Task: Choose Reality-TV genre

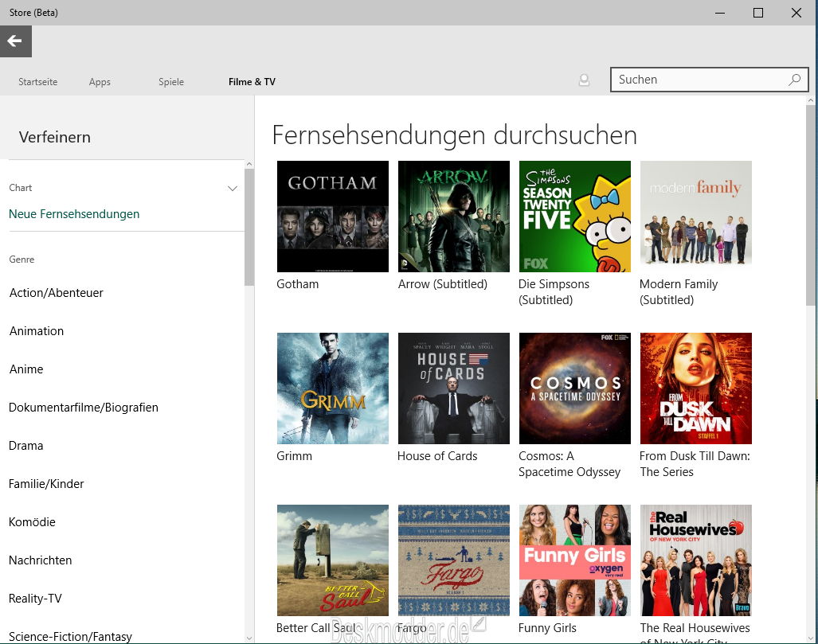Action: pos(36,599)
